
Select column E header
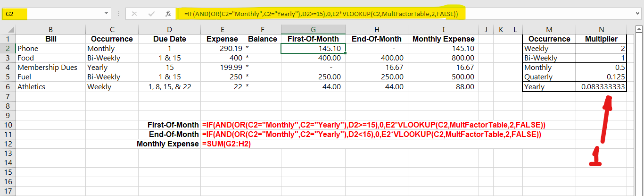pyautogui.click(x=223, y=29)
